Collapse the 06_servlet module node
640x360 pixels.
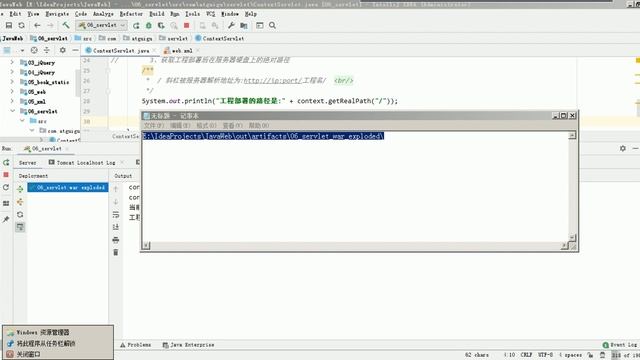pyautogui.click(x=12, y=111)
